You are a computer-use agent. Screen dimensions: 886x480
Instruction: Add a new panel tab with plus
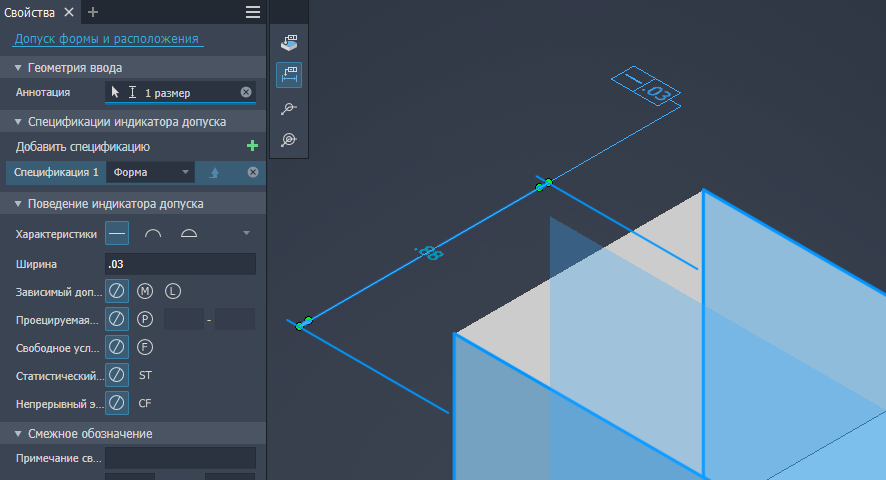[x=93, y=12]
